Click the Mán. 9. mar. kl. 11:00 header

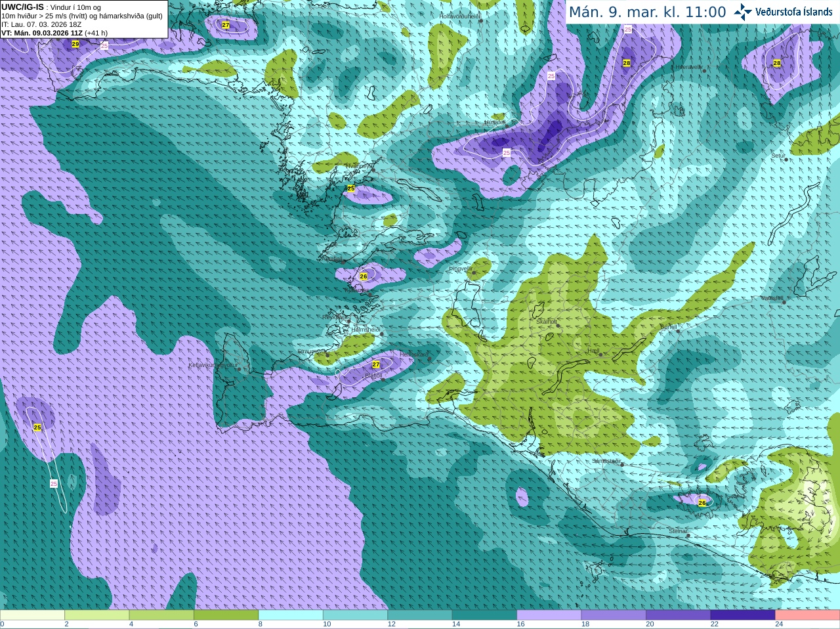point(648,12)
